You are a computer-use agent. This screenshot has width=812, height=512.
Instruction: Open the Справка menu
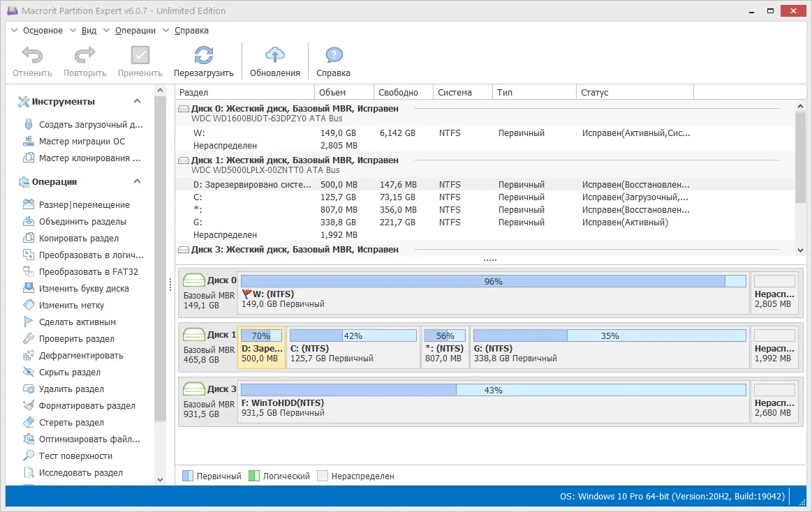(x=191, y=30)
